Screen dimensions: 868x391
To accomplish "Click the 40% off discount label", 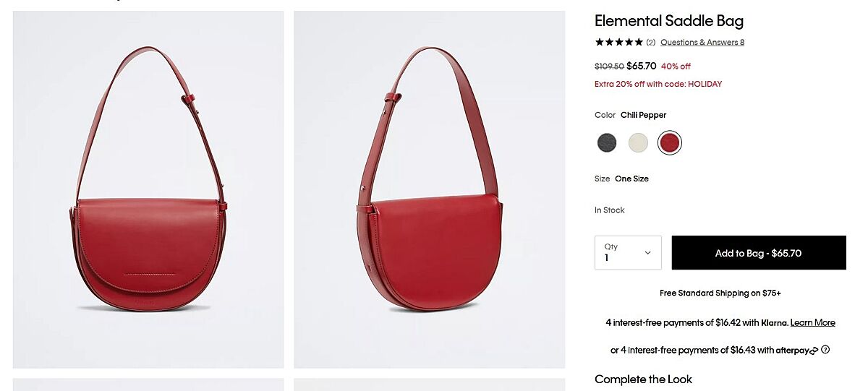I will (x=676, y=66).
